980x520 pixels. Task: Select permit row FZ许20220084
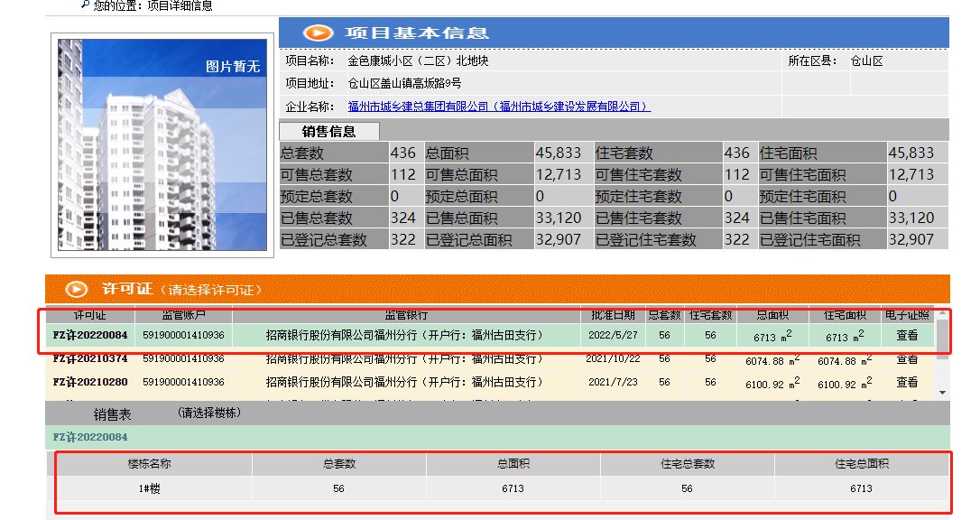[451, 336]
